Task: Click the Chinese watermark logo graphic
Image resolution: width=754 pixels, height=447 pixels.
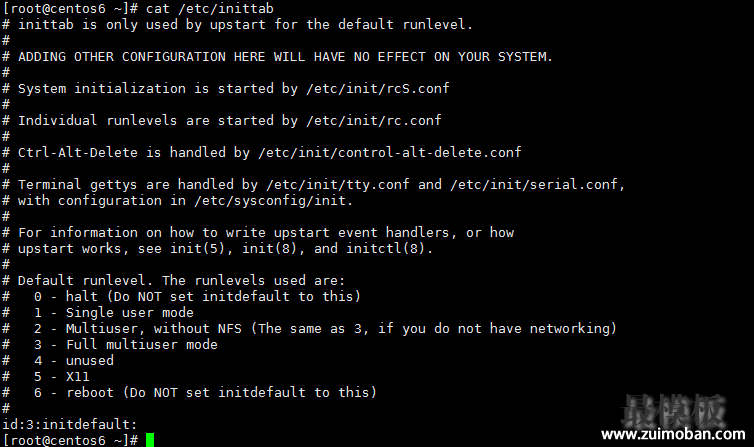Action: [673, 411]
